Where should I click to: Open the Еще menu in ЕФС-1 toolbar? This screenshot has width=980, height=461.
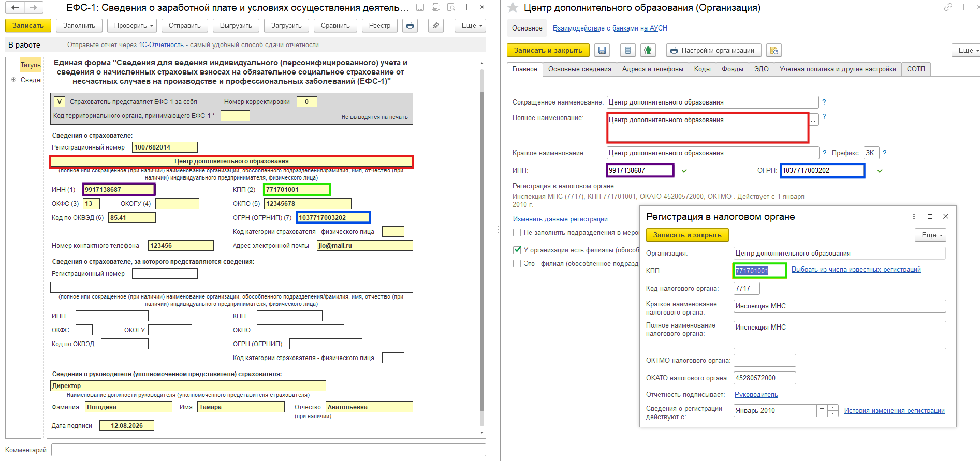(471, 25)
